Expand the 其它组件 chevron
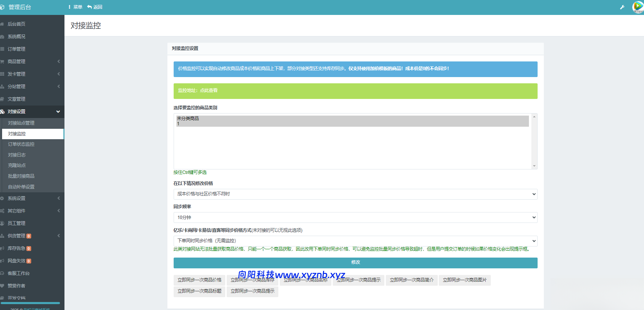 [59, 211]
